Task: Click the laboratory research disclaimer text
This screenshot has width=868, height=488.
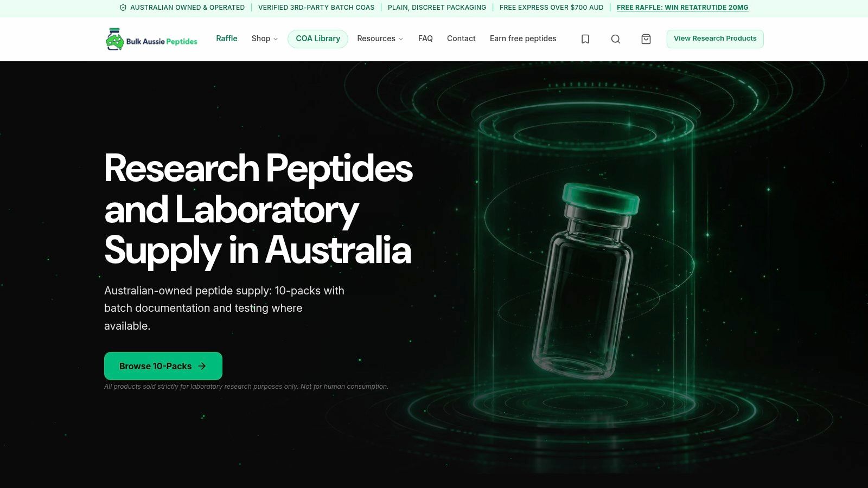Action: [x=246, y=387]
